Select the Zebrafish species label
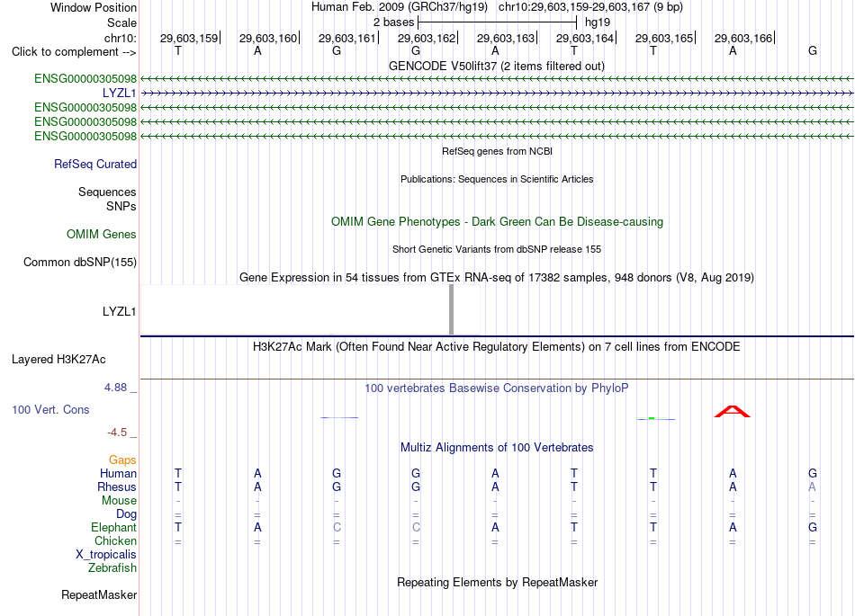This screenshot has height=616, width=855. tap(112, 568)
